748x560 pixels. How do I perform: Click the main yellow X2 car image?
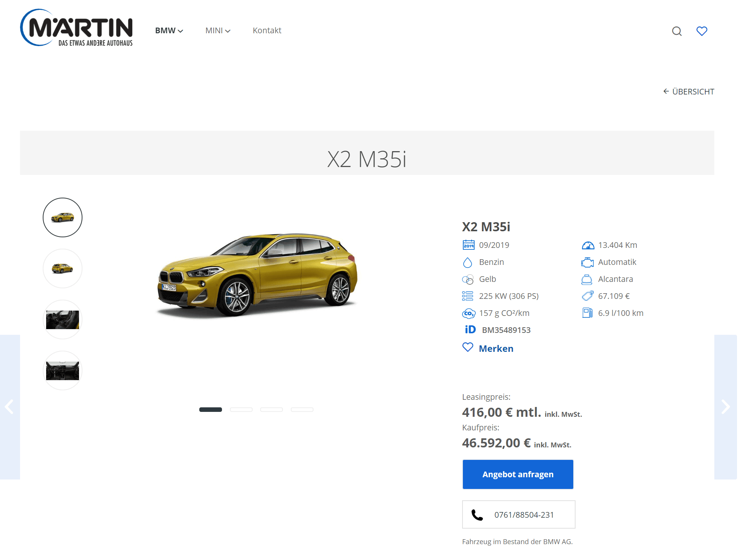coord(257,275)
